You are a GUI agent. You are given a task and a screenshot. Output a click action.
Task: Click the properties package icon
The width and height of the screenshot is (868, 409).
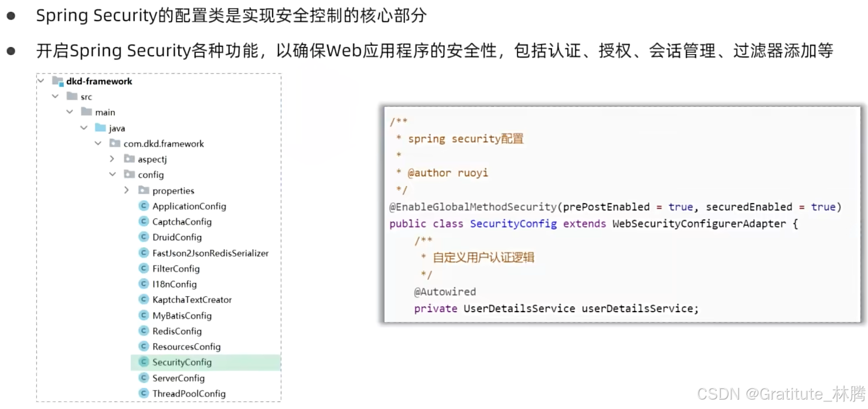point(144,190)
